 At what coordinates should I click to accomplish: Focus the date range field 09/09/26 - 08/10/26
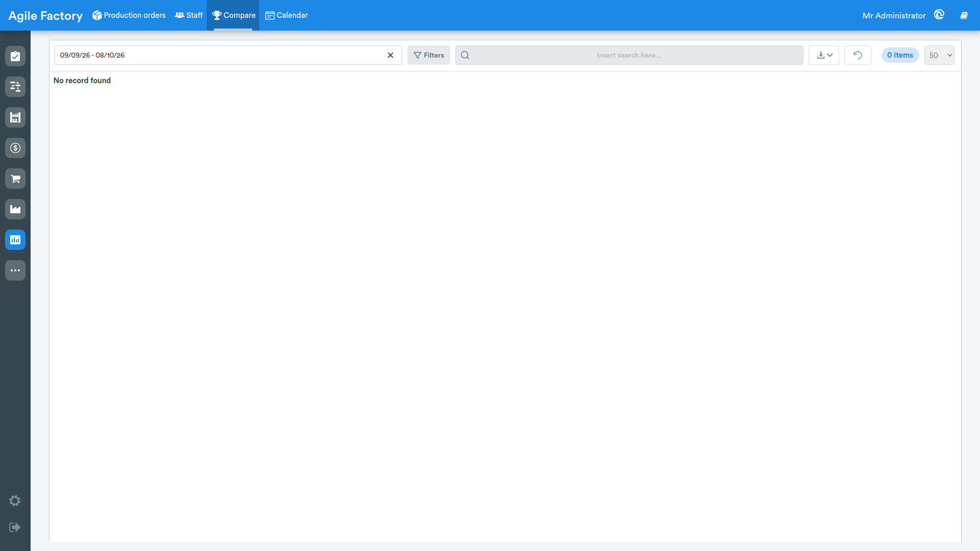(x=228, y=55)
